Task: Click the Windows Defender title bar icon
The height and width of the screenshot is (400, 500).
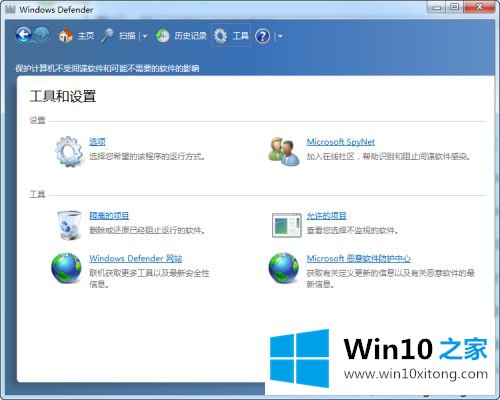Action: pos(10,9)
